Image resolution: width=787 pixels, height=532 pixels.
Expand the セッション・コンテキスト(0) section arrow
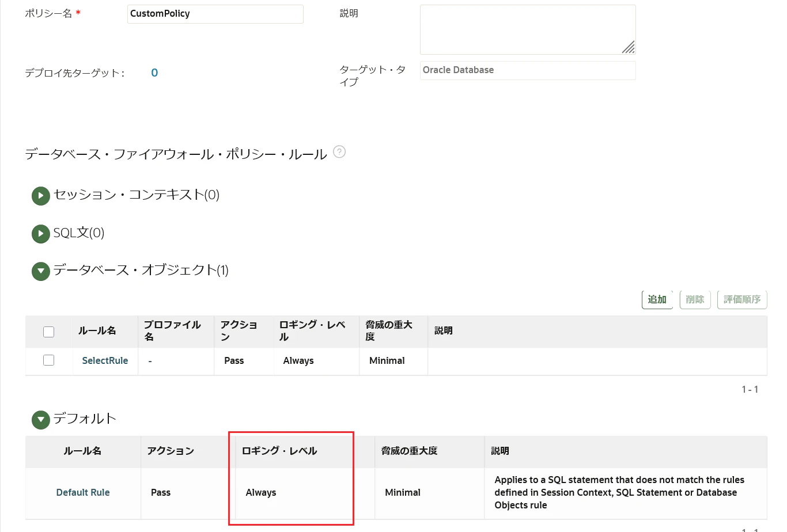tap(40, 196)
